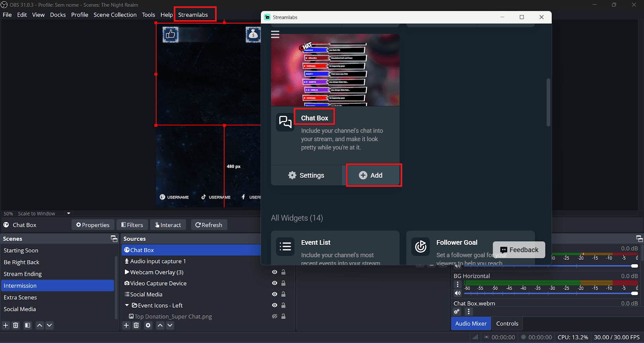The image size is (644, 343).
Task: Add a new source with the Sources plus icon
Action: click(126, 325)
